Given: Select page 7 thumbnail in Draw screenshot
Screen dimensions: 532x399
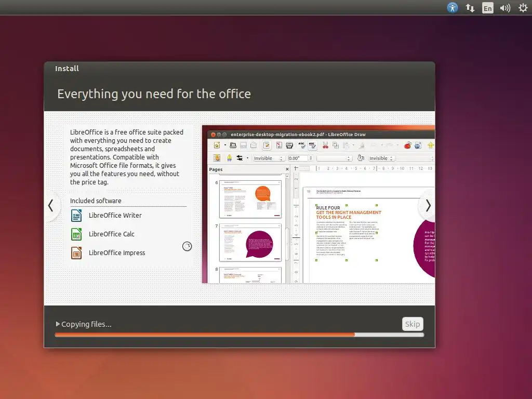Looking at the screenshot, I should (x=250, y=242).
